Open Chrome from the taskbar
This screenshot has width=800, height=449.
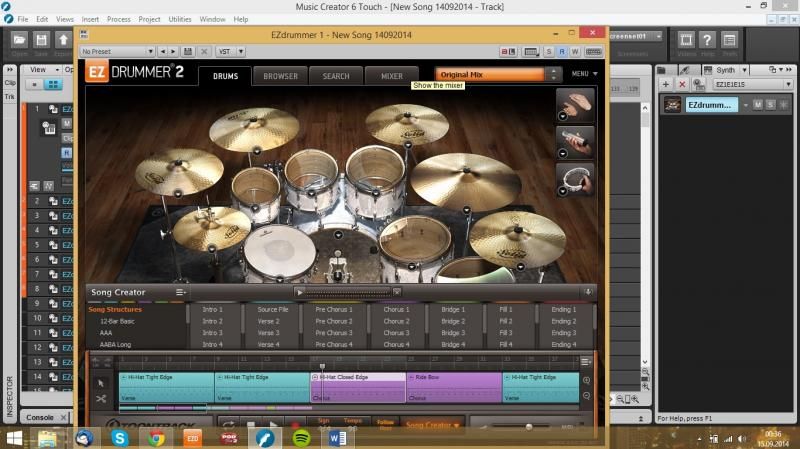tap(156, 438)
